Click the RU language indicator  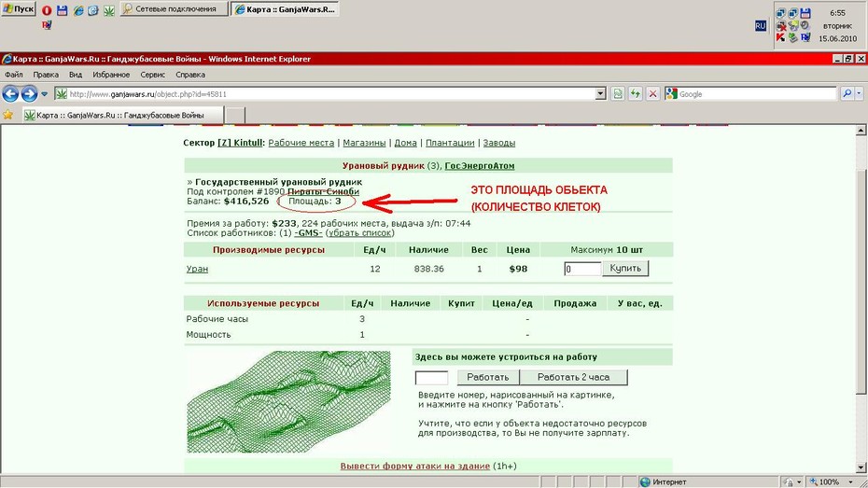(x=761, y=25)
